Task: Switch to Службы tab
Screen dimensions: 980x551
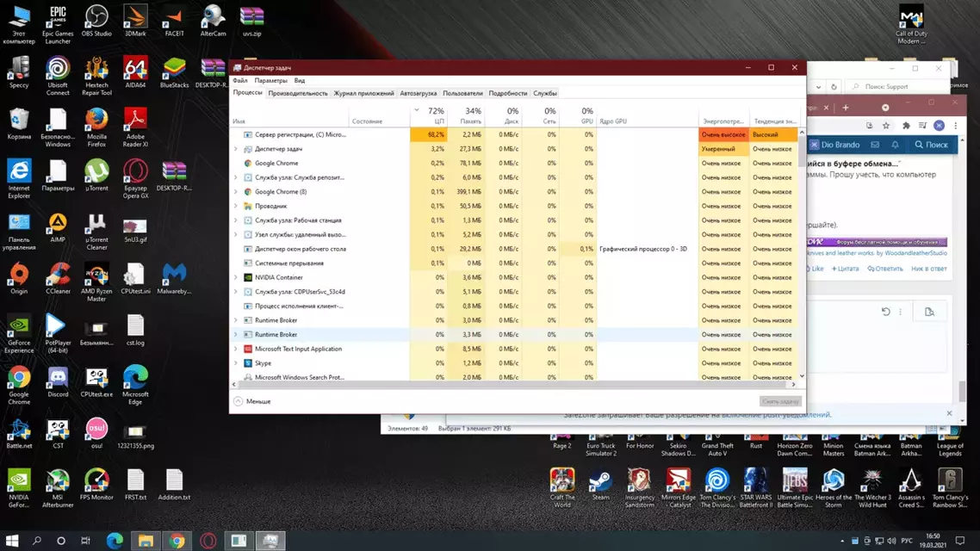Action: coord(545,93)
